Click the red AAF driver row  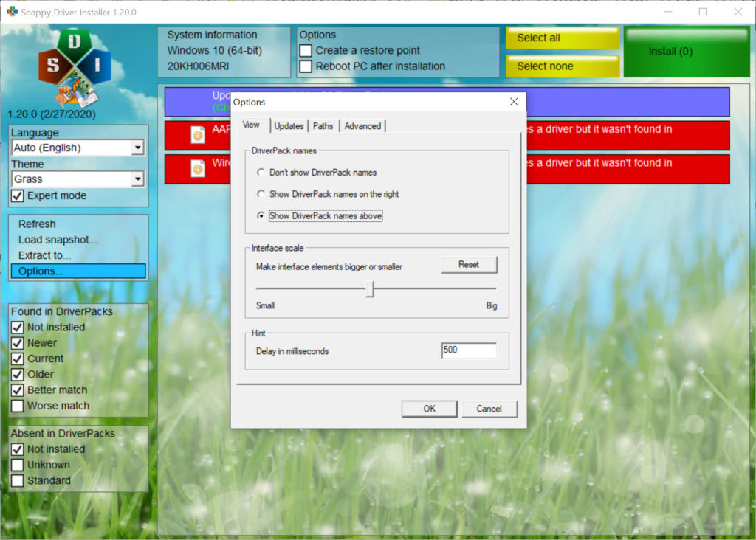point(447,135)
